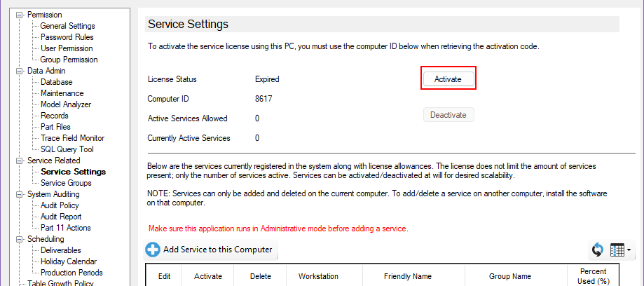Open General Settings in the tree
Viewport: 644px width, 286px height.
pyautogui.click(x=67, y=26)
